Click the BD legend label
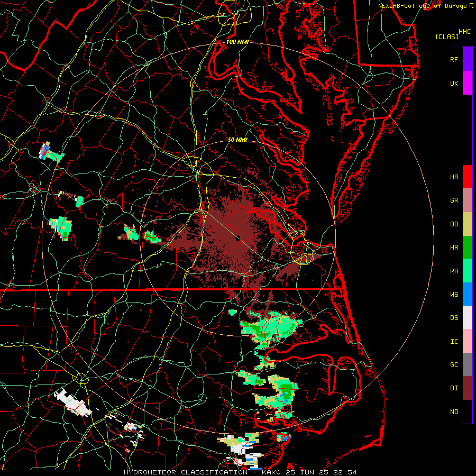Screen dimensions: 476x476 point(454,224)
